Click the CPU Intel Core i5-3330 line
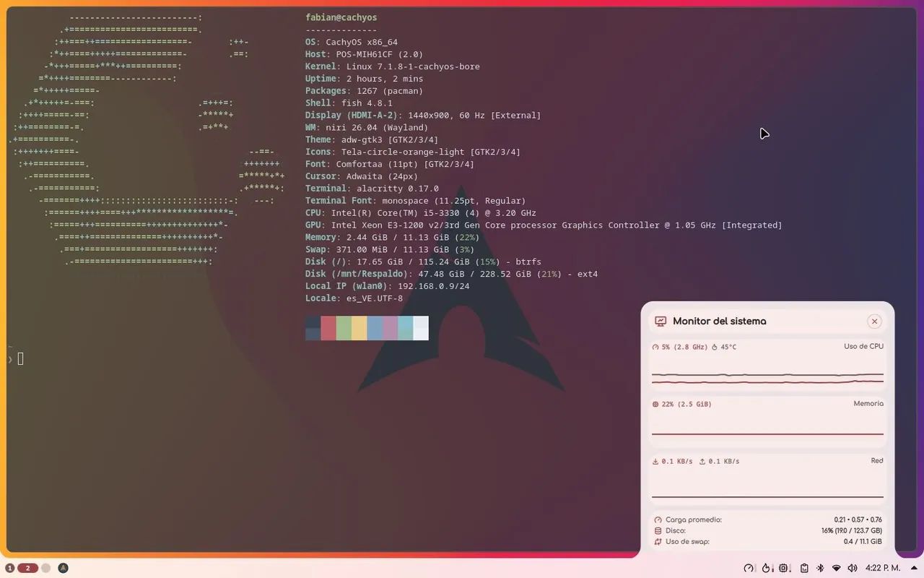 (421, 213)
